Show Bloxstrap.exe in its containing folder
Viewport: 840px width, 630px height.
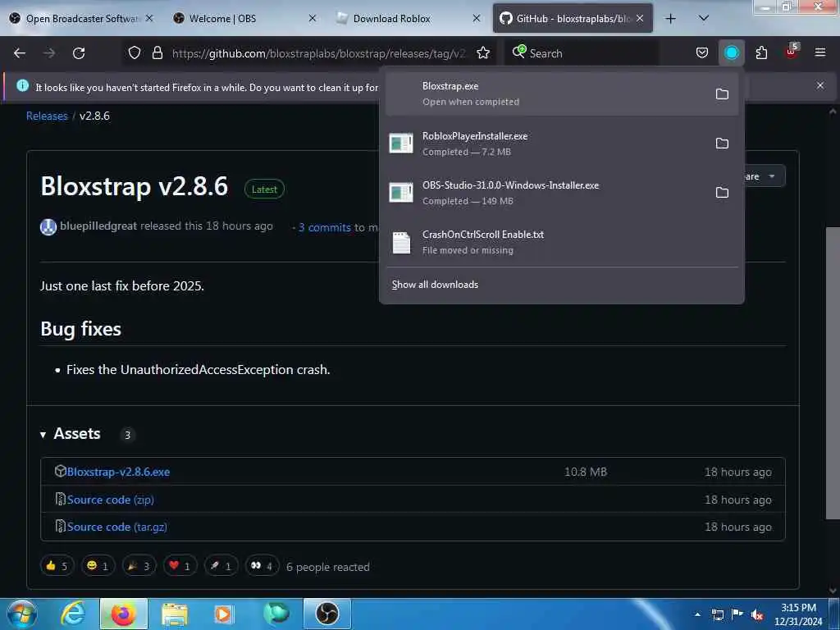722,94
